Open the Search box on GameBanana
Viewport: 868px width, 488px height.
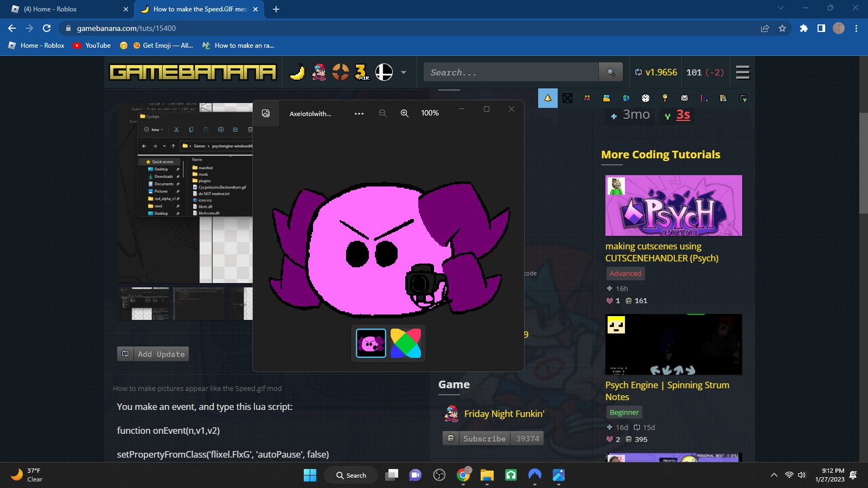pyautogui.click(x=510, y=72)
